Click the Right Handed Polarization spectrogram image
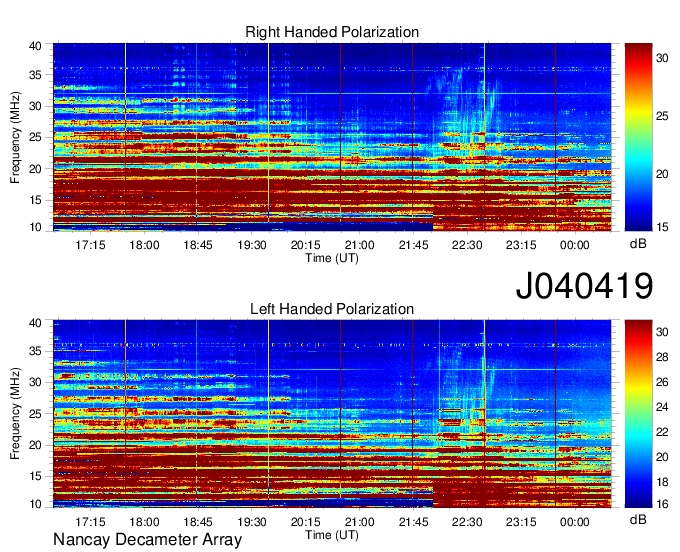Viewport: 680px width, 552px height. pos(332,137)
